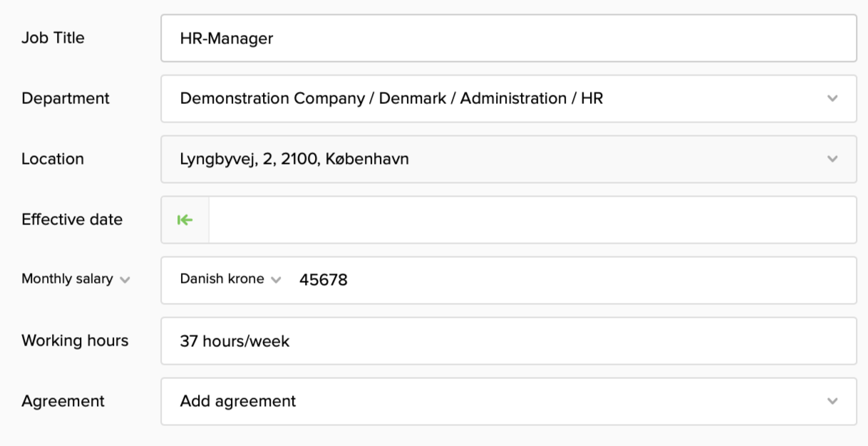Click the salary amount 45678
This screenshot has width=868, height=446.
324,280
